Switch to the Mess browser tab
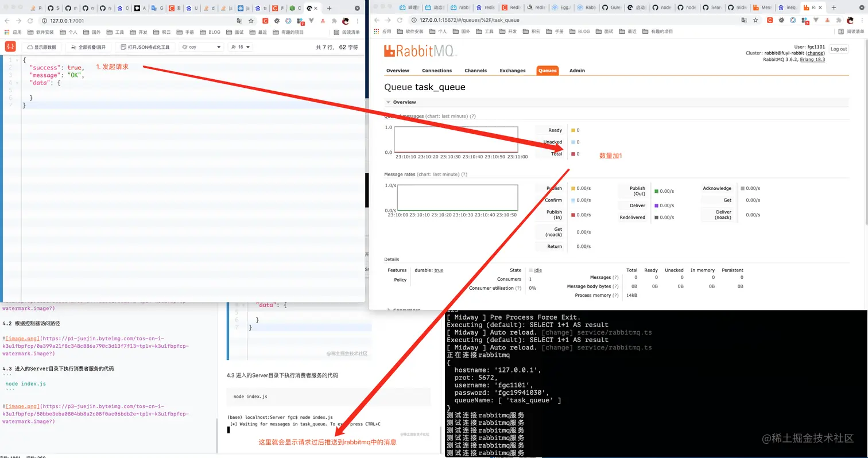Screen dimensions: 868x458 (x=764, y=8)
